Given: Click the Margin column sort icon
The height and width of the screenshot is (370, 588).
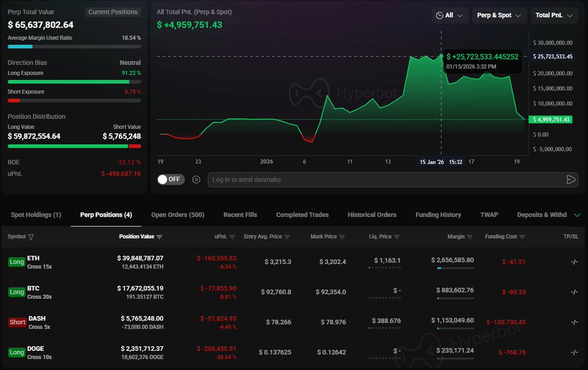Looking at the screenshot, I should 469,237.
